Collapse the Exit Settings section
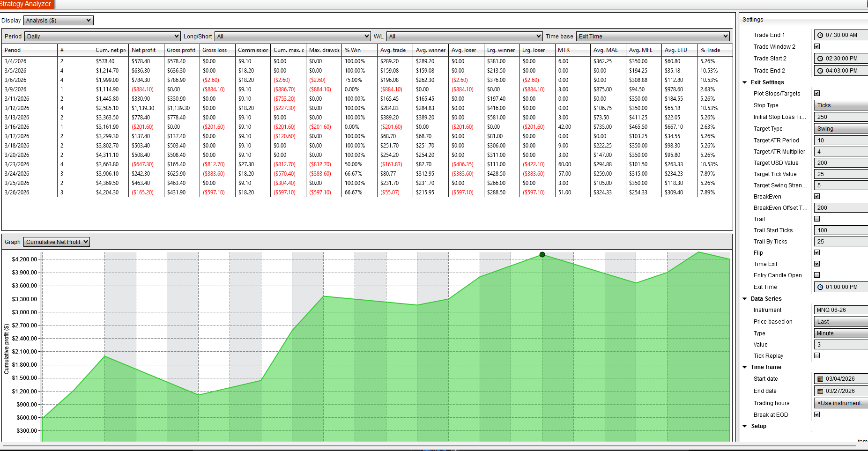Image resolution: width=868 pixels, height=451 pixels. click(745, 82)
